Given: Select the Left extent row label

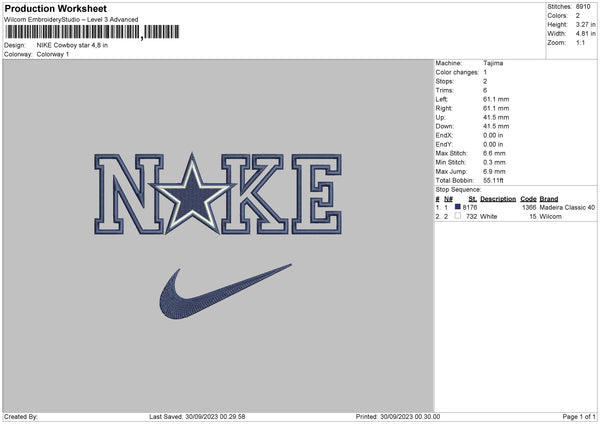Looking at the screenshot, I should pyautogui.click(x=441, y=99).
